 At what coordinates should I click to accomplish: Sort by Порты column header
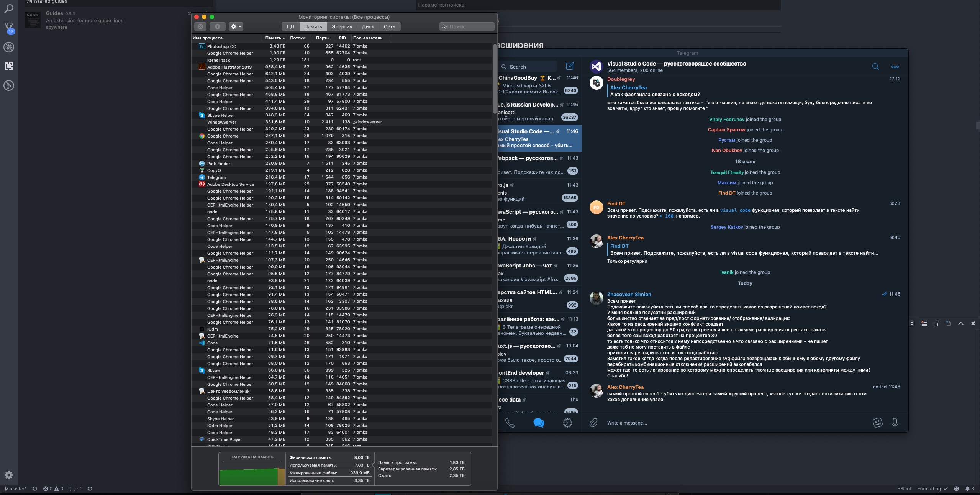[323, 38]
